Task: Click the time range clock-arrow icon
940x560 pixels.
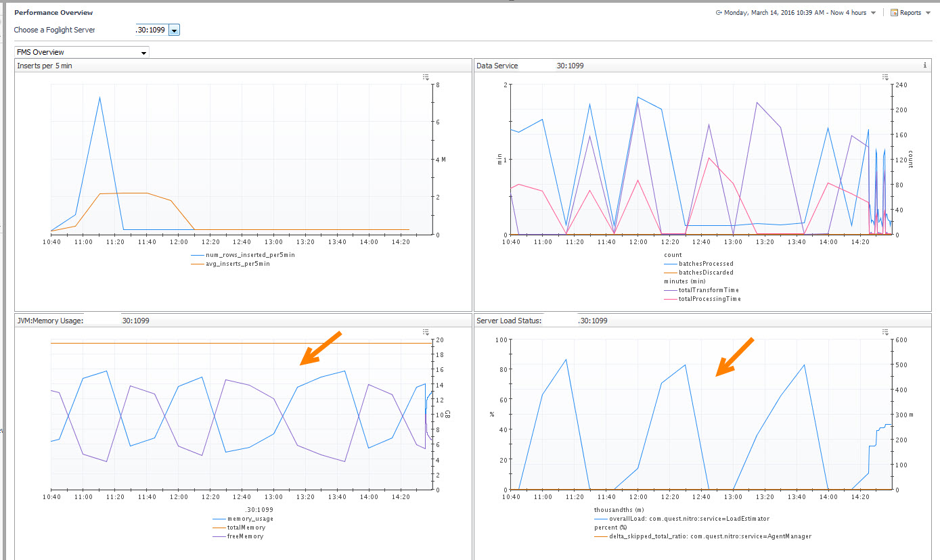Action: [x=719, y=12]
